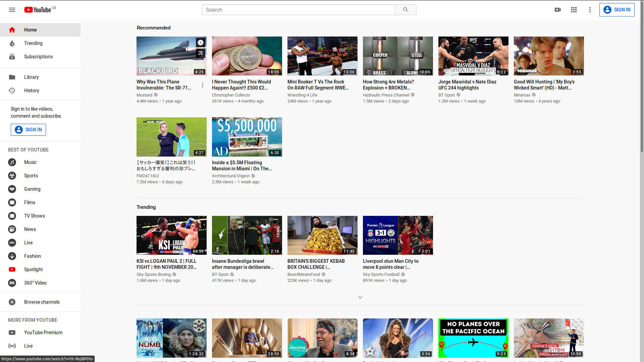Click the search magnifier icon
Image resolution: width=644 pixels, height=362 pixels.
pyautogui.click(x=406, y=10)
